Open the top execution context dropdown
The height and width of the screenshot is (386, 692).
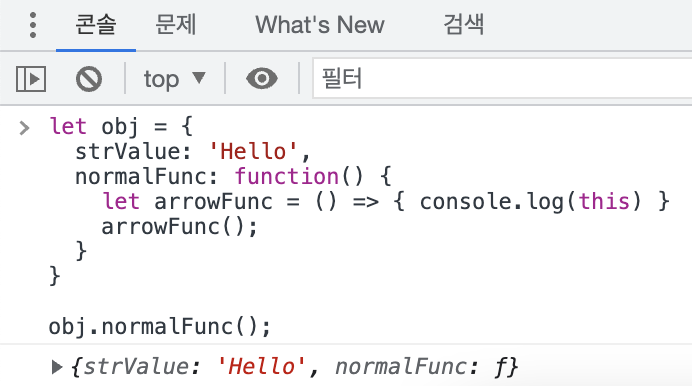[x=174, y=79]
